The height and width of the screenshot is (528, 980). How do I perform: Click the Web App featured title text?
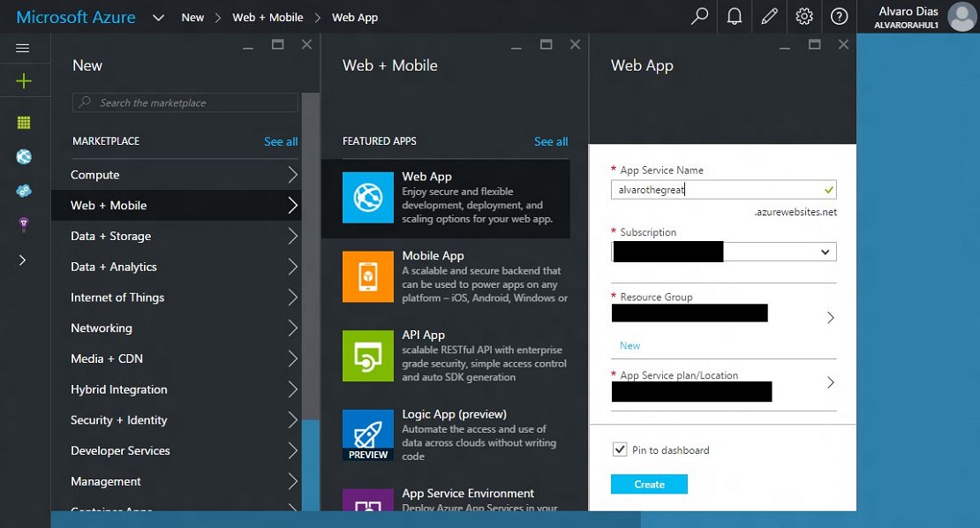click(x=426, y=177)
